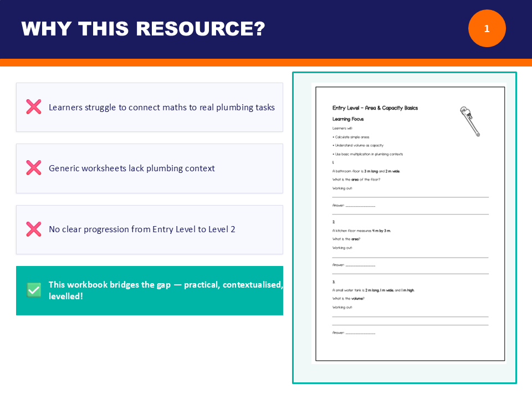
Task: Select the 'Generic worksheets lack plumbing context' text
Action: 131,168
